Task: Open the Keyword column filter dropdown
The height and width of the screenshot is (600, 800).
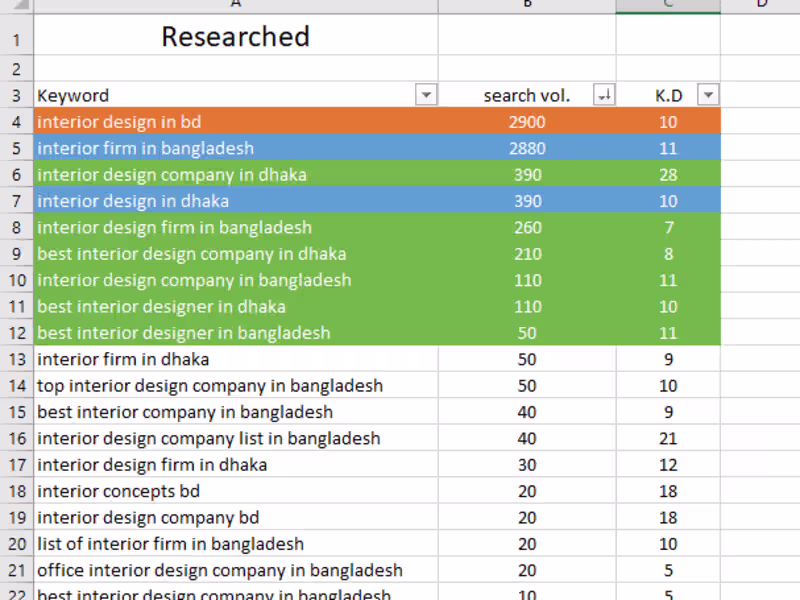Action: (426, 94)
